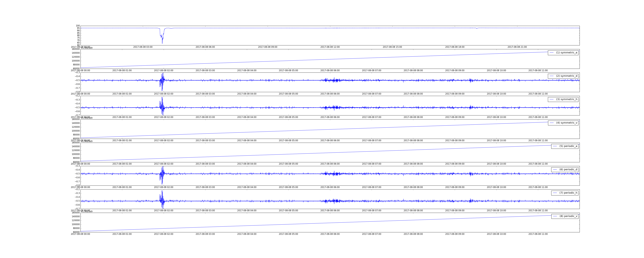Click the "2017-08-08 18:00" x-axis label
This screenshot has width=644, height=258.
point(455,47)
